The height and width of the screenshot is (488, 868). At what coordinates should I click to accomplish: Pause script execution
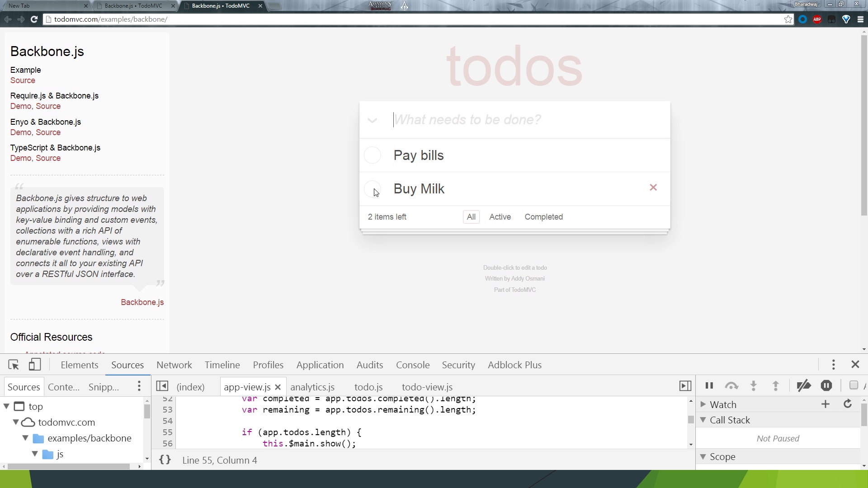(x=709, y=386)
